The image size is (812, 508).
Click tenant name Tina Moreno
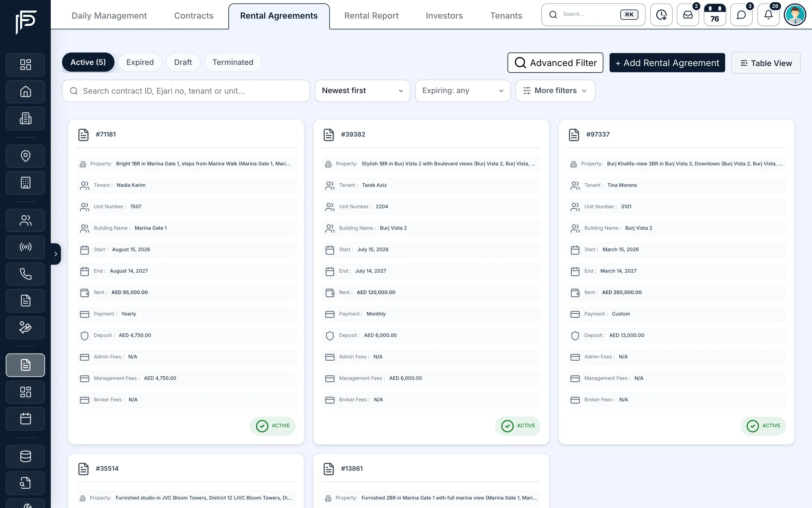622,185
